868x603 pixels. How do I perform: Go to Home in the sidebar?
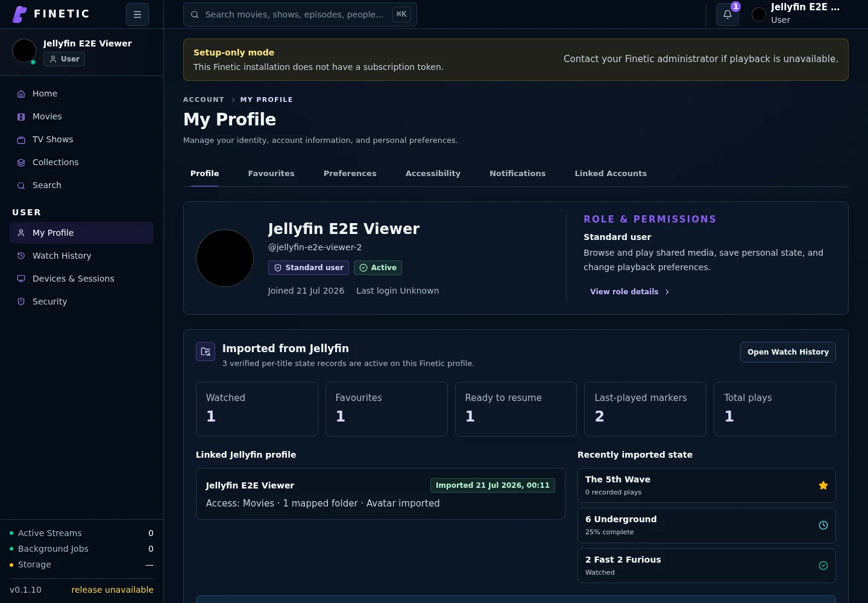(81, 94)
